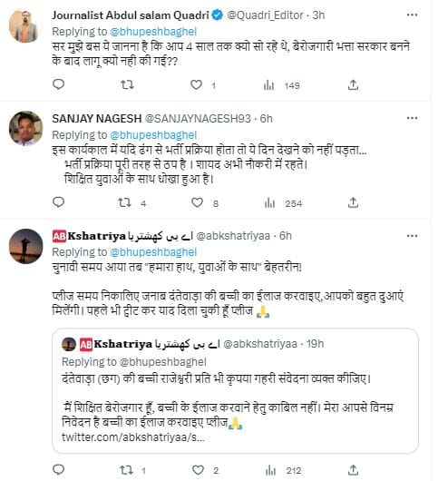This screenshot has height=481, width=448.
Task: Open @bhupeshbaghel mention in Quadri's reply
Action: 153,32
